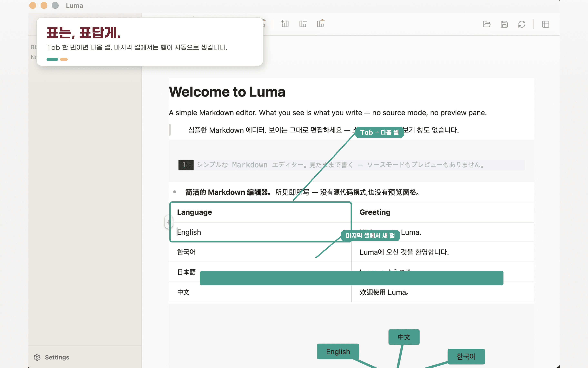Screen dimensions: 588x368
Task: Click the "Language" table header cell
Action: coord(260,212)
